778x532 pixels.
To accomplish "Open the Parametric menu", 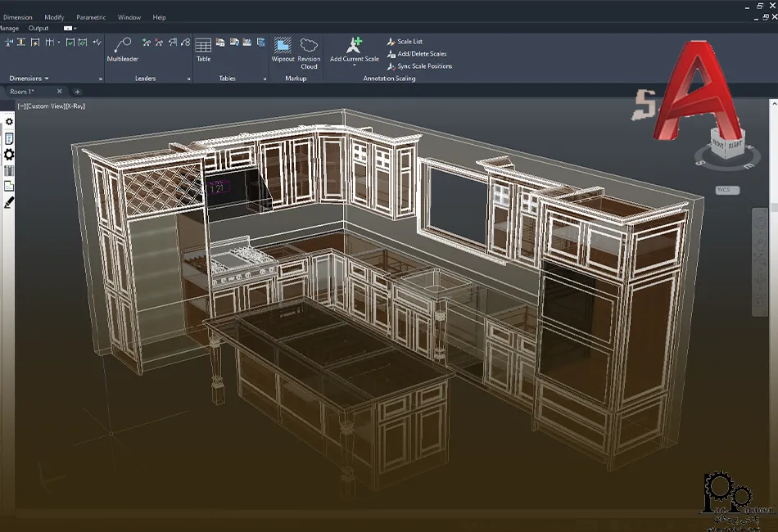I will [x=90, y=17].
